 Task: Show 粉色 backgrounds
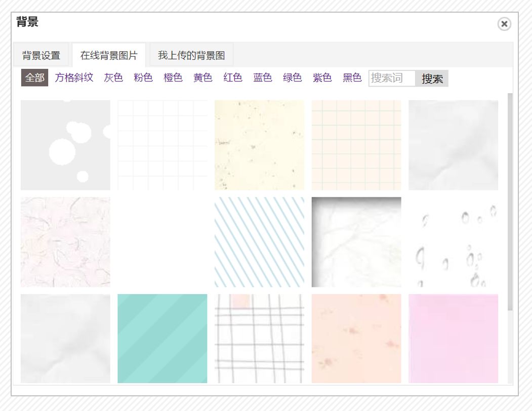tap(143, 78)
